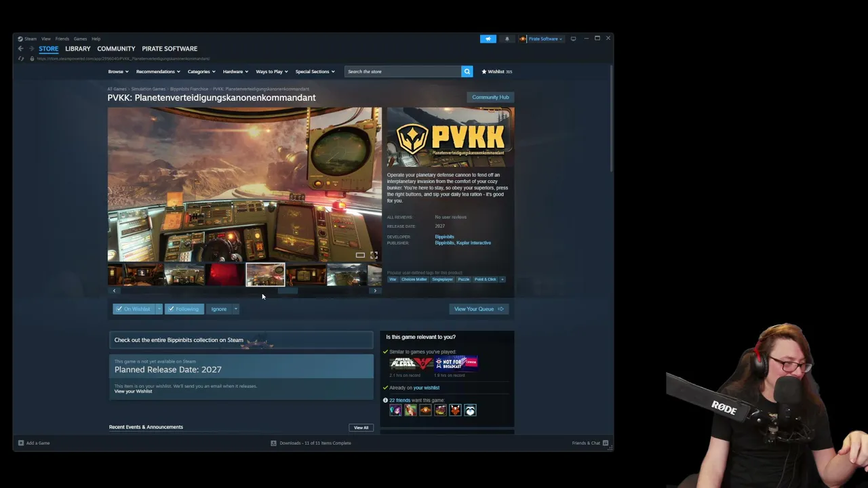868x488 pixels.
Task: Click the store URL address text
Action: [123, 59]
